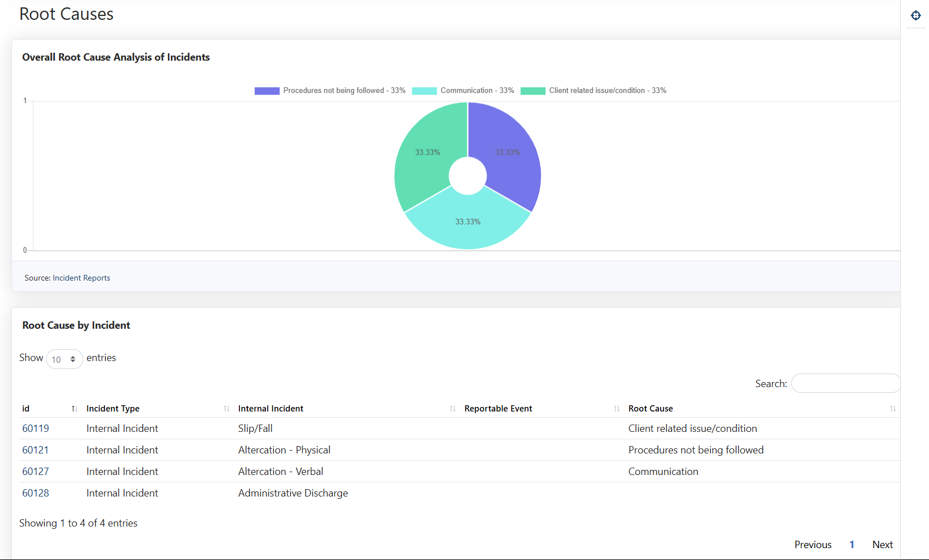Click sort arrows for Incident Type column
The height and width of the screenshot is (560, 929).
click(x=226, y=409)
